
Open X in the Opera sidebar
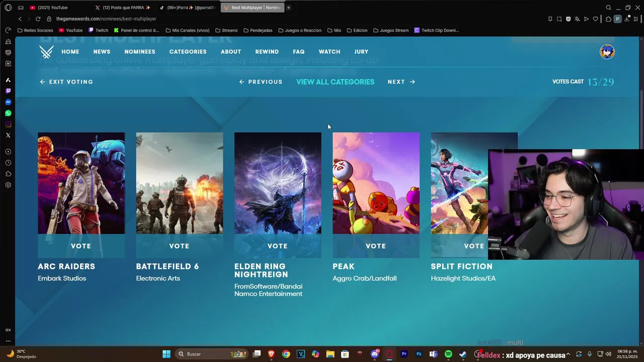8,135
